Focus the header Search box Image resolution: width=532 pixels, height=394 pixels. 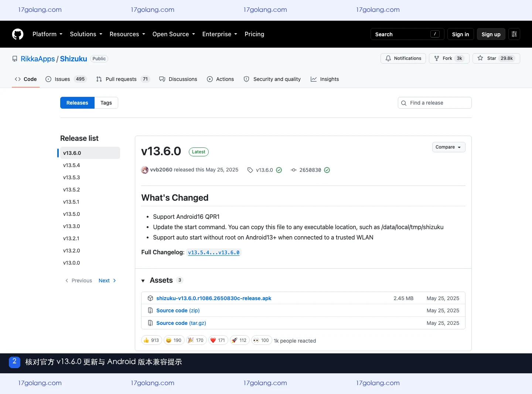[x=407, y=34]
